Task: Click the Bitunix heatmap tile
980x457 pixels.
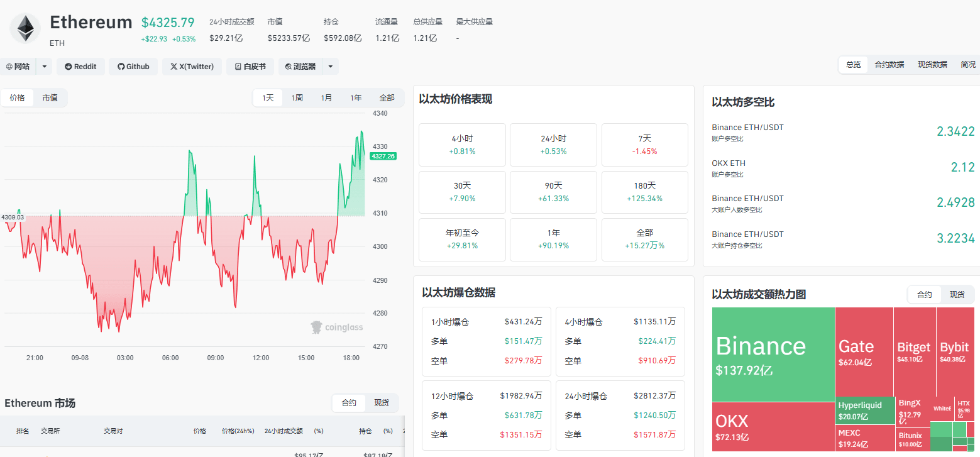Action: pyautogui.click(x=912, y=439)
